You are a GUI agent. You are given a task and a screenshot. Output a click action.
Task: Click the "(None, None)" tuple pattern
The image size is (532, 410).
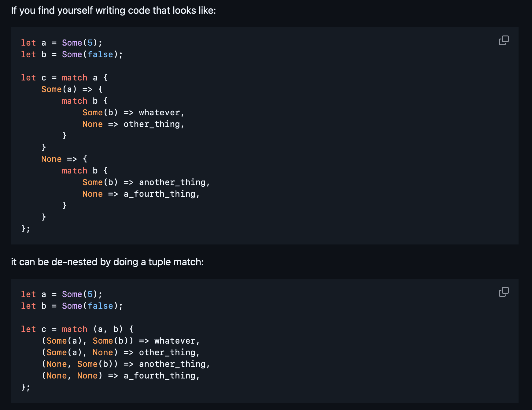(72, 376)
